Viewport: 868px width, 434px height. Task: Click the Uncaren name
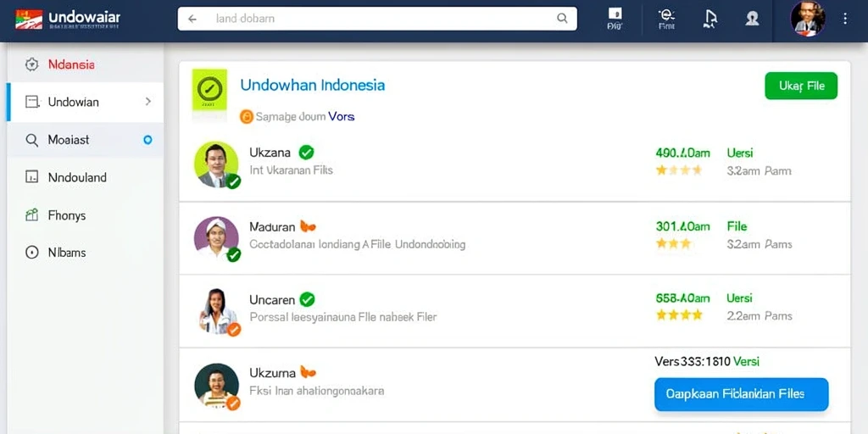point(272,299)
